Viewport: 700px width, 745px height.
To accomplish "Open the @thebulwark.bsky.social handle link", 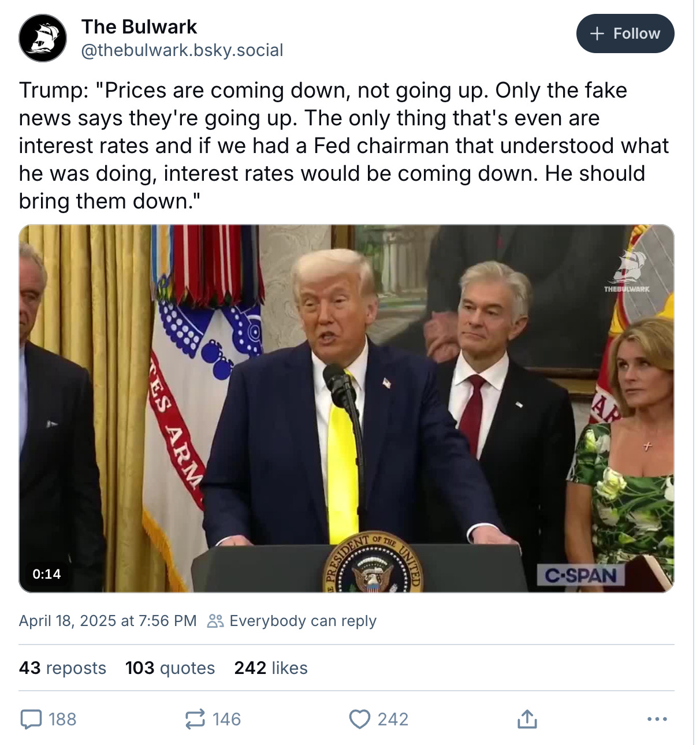I will (182, 50).
